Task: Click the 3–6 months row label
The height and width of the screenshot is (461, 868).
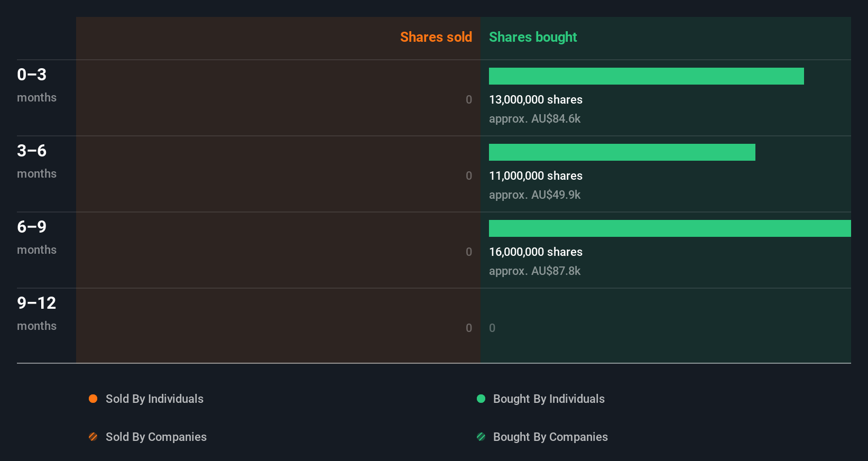Action: 36,161
